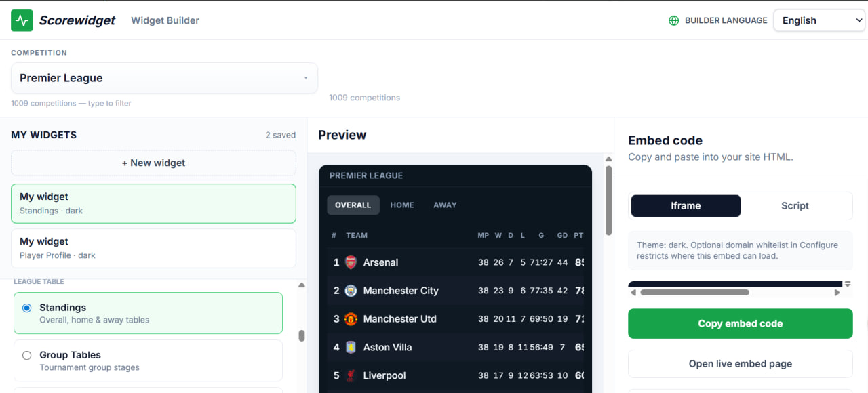
Task: Select the Iframe embed tab
Action: click(x=686, y=206)
